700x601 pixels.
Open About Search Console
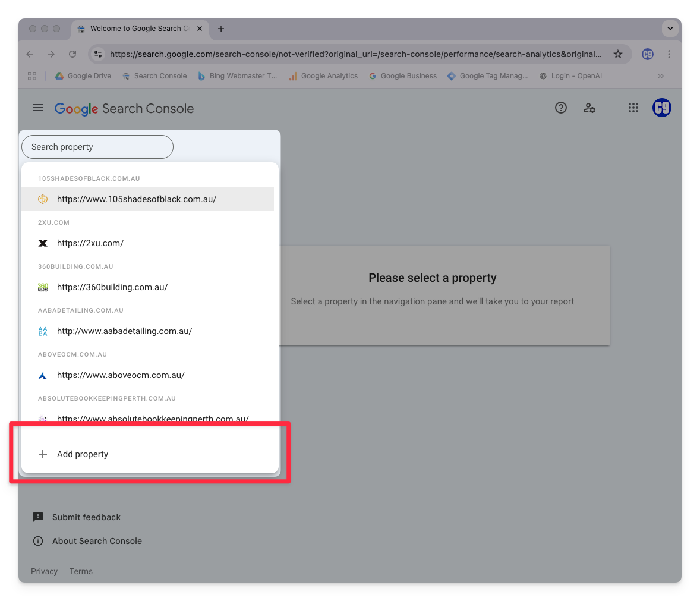pyautogui.click(x=97, y=541)
